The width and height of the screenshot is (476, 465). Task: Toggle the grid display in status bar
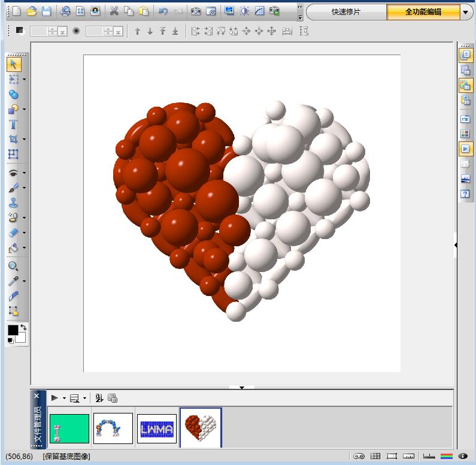coord(375,456)
